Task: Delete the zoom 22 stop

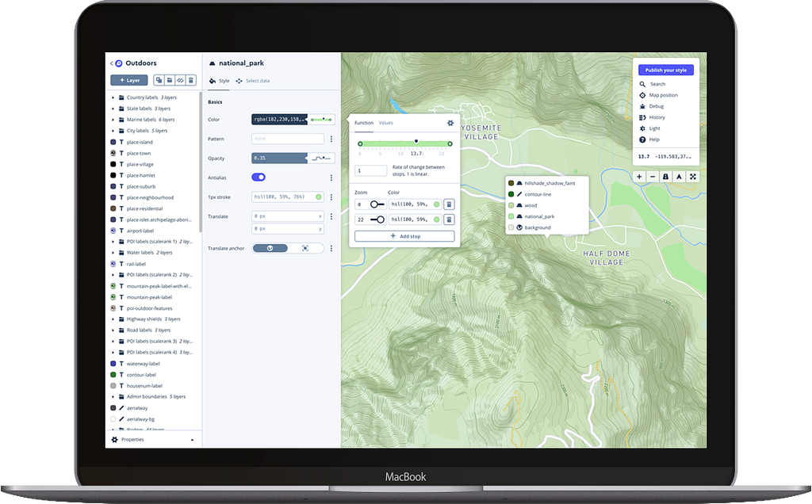Action: coord(449,220)
